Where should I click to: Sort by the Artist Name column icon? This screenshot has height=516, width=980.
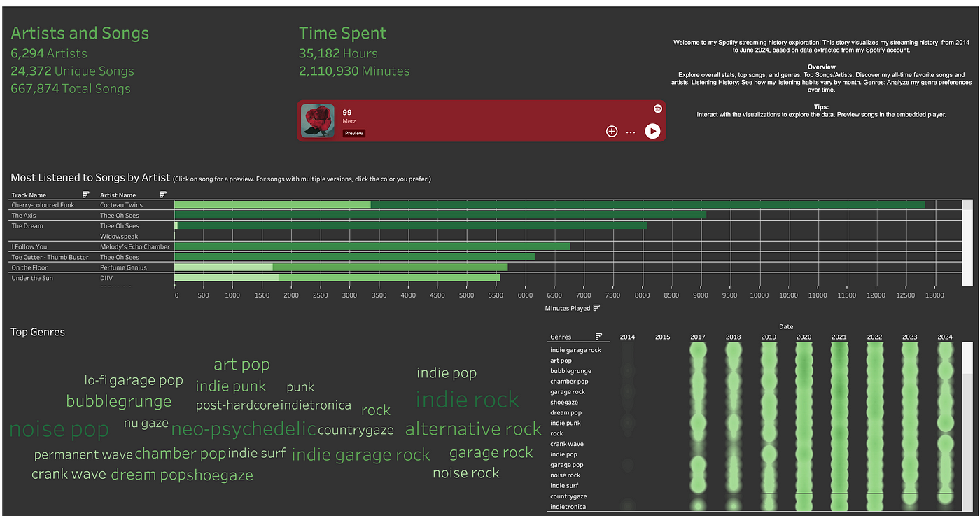click(163, 195)
